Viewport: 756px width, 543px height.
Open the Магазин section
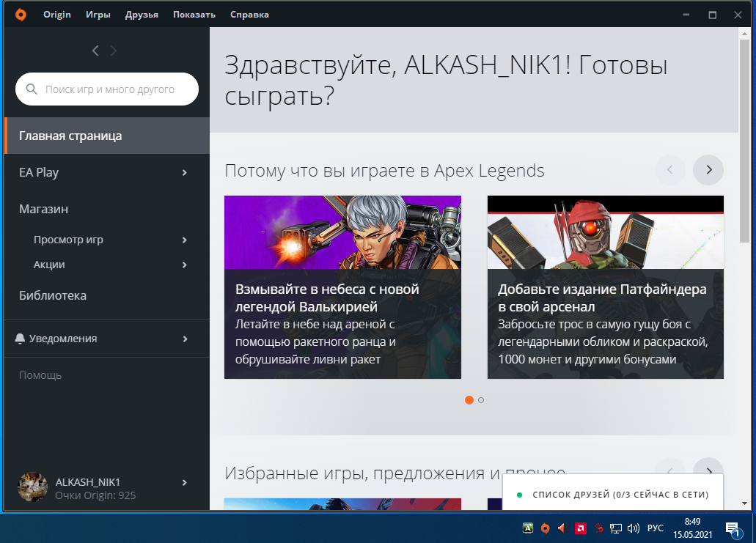(43, 209)
